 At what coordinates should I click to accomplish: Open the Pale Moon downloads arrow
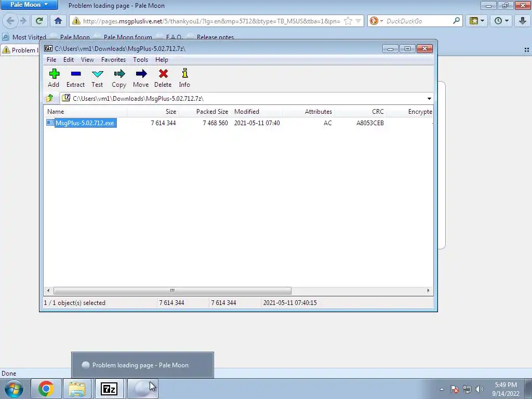tap(523, 21)
